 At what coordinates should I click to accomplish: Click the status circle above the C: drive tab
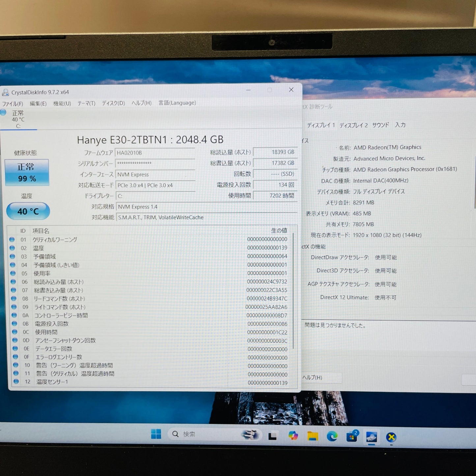pos(3,113)
